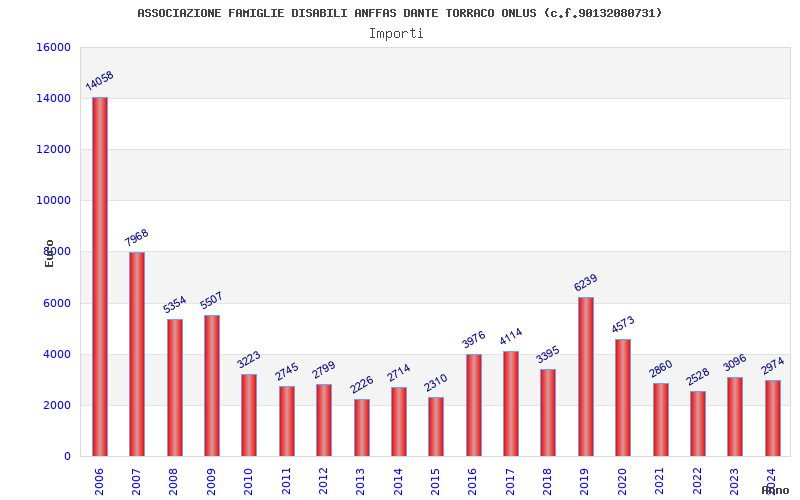Click the y-axis tick 2000
The width and height of the screenshot is (800, 500).
pyautogui.click(x=57, y=405)
